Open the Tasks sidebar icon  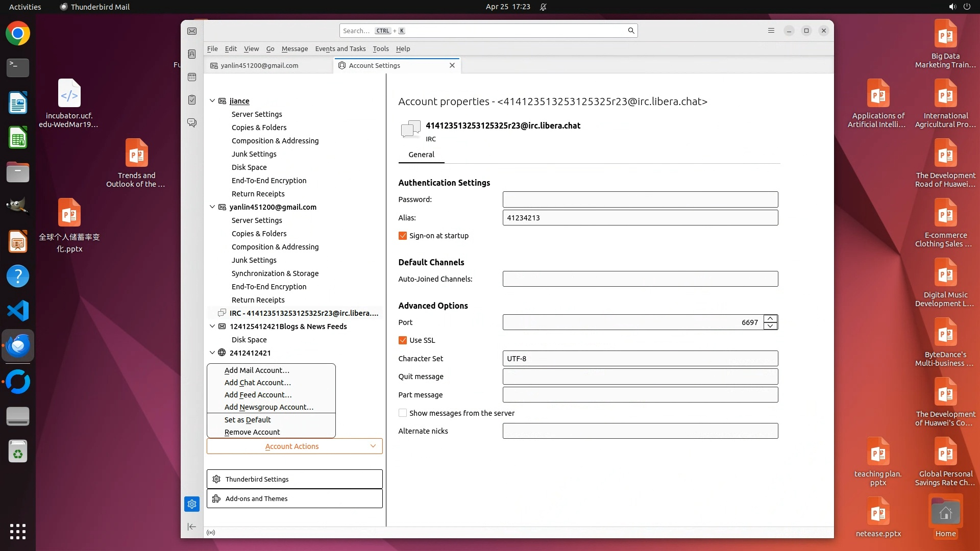(192, 100)
